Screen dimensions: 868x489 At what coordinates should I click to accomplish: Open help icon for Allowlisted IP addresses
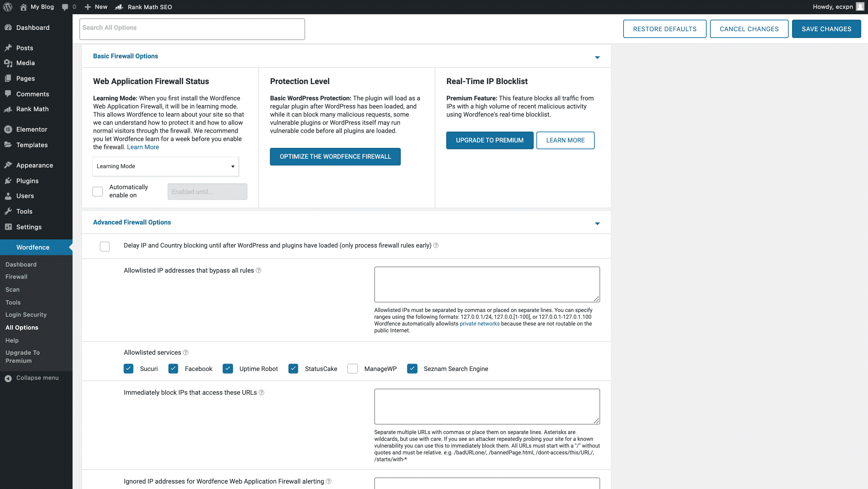258,270
